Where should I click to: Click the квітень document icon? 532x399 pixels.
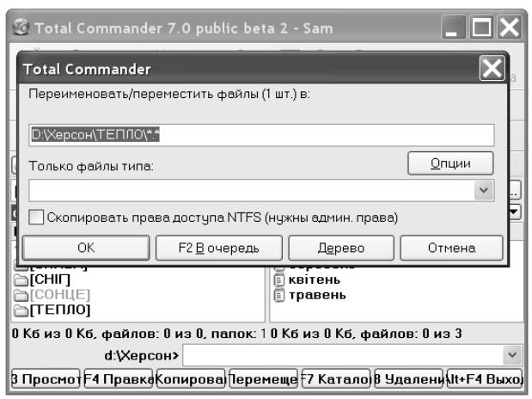click(279, 280)
